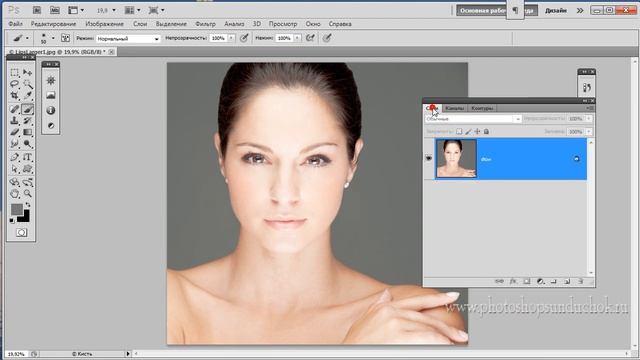
Task: Launch Bridge from the application bar
Action: pos(36,10)
